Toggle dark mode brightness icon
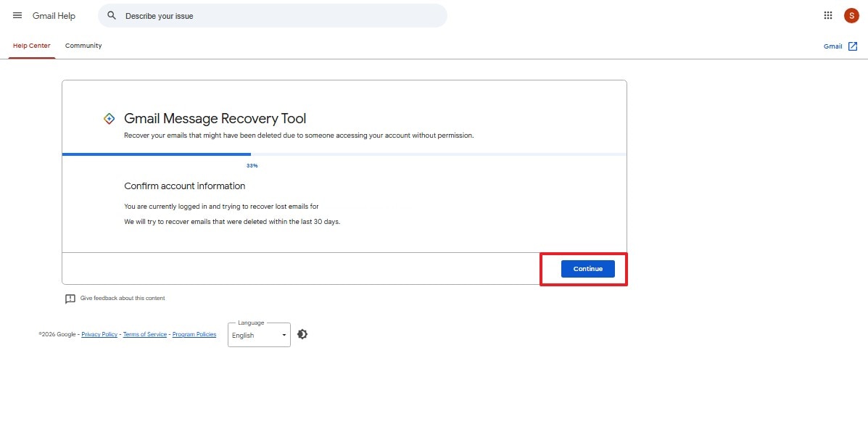 pos(302,334)
